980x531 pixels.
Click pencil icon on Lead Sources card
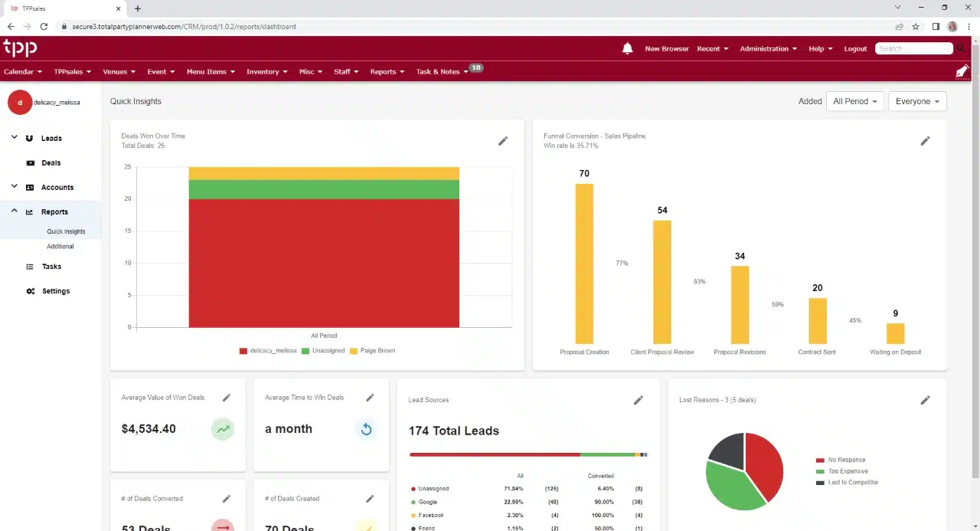point(639,400)
